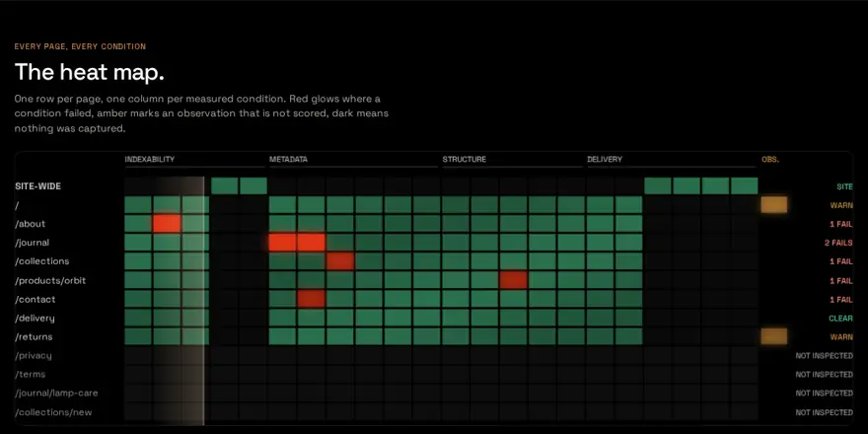Click the /contact row label

pos(36,300)
